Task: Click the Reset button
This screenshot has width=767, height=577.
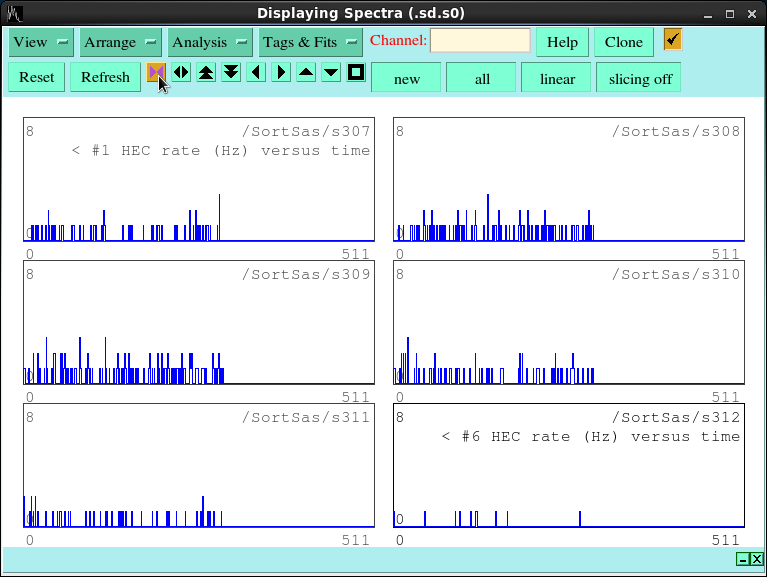Action: pos(37,77)
